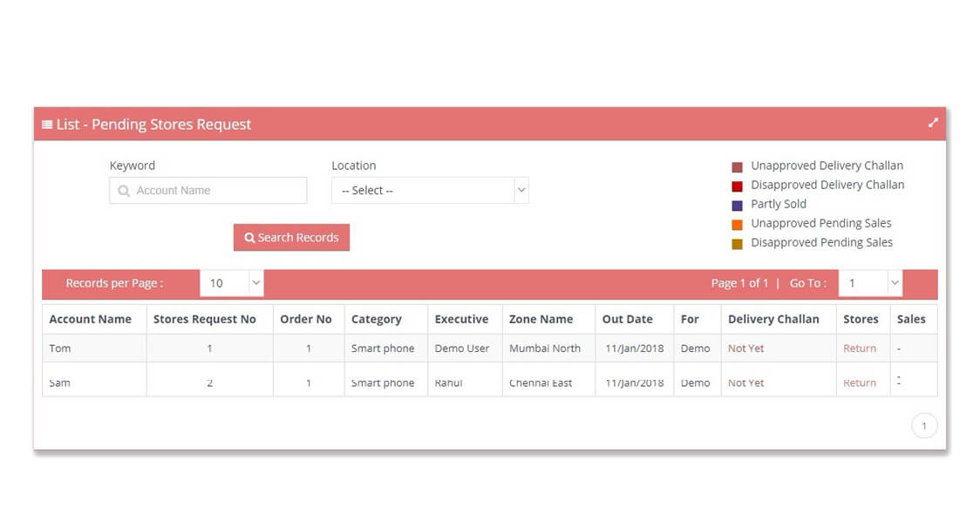The height and width of the screenshot is (521, 980).
Task: Click the Unapproved Pending Sales orange legend square
Action: tap(736, 223)
